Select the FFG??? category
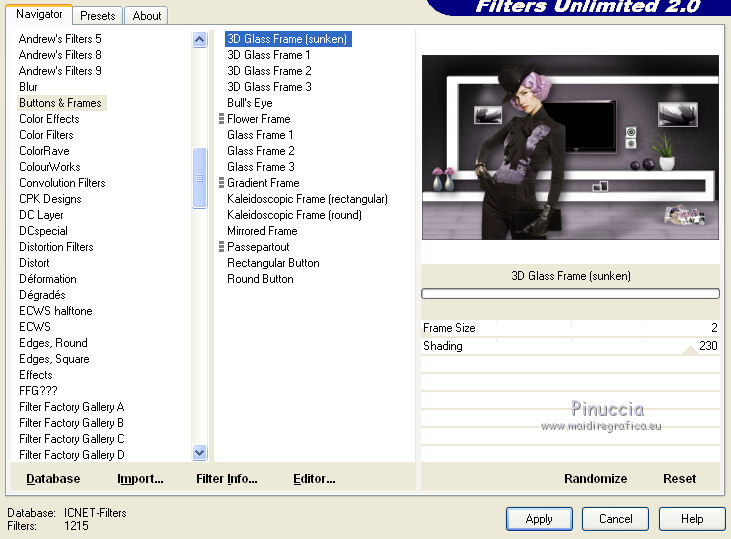Image resolution: width=731 pixels, height=539 pixels. 38,391
